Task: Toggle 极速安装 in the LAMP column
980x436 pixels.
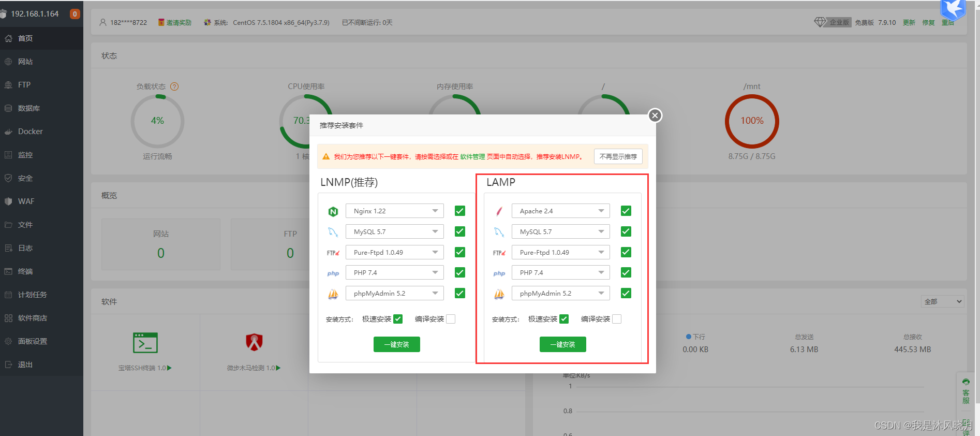Action: (564, 319)
